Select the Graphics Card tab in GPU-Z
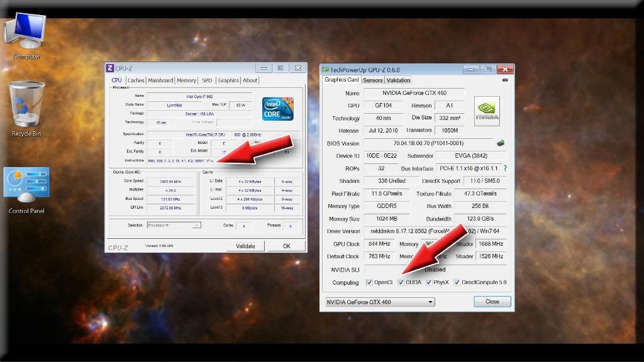 [x=341, y=80]
